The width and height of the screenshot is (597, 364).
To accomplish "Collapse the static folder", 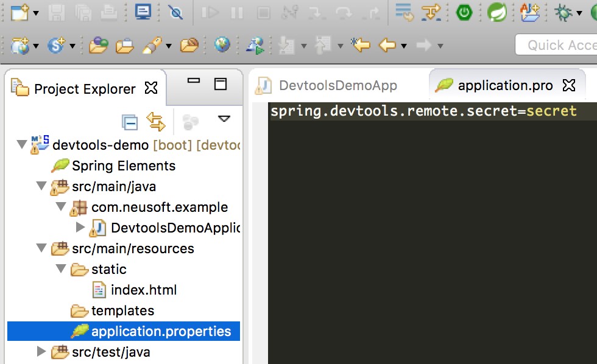I will [60, 268].
